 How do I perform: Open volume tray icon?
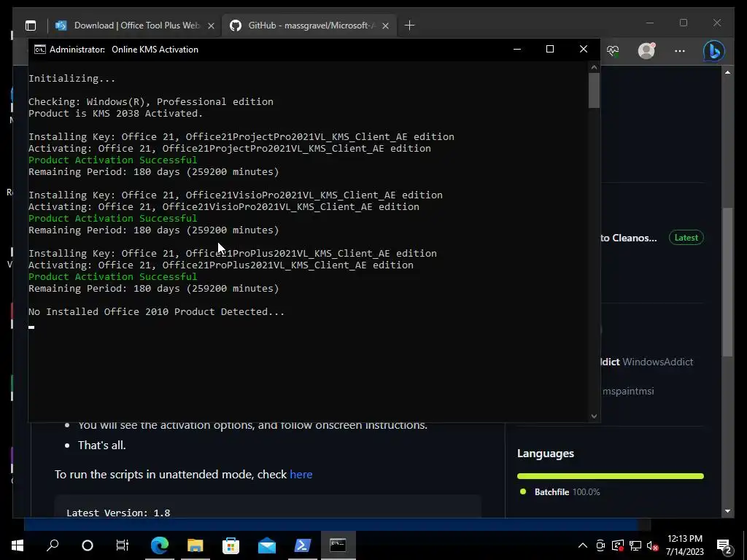652,545
